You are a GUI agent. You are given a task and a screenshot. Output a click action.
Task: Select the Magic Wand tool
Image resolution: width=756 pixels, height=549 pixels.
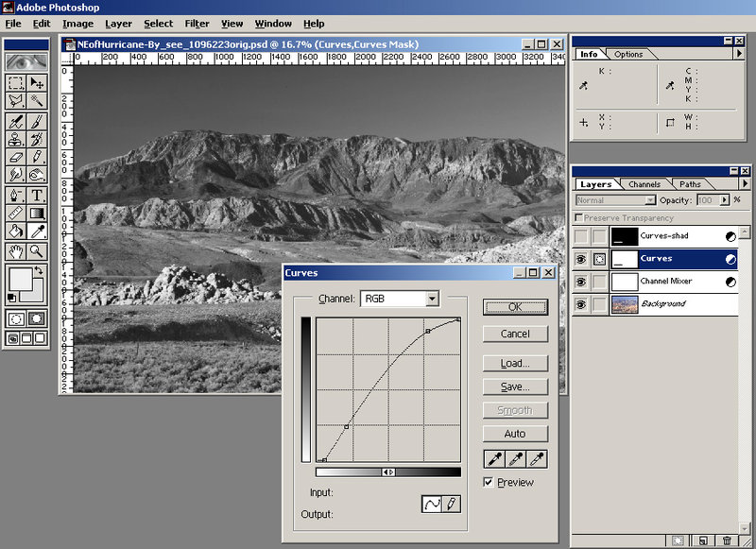(x=37, y=101)
